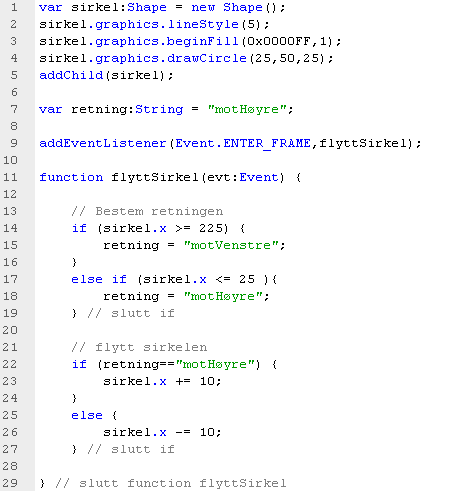Place the cursor on the drawCircle call

coord(207,58)
